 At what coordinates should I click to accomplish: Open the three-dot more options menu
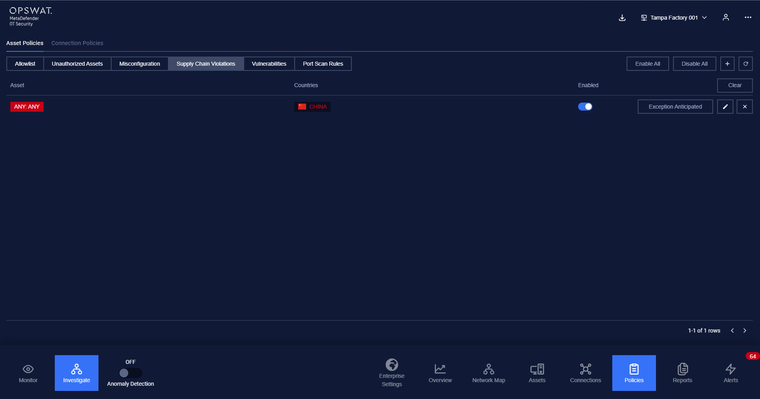pyautogui.click(x=748, y=17)
